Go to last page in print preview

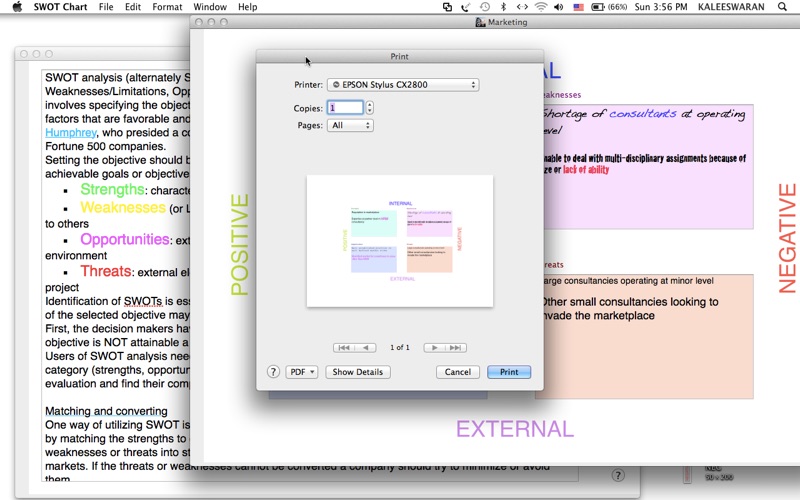tap(456, 347)
